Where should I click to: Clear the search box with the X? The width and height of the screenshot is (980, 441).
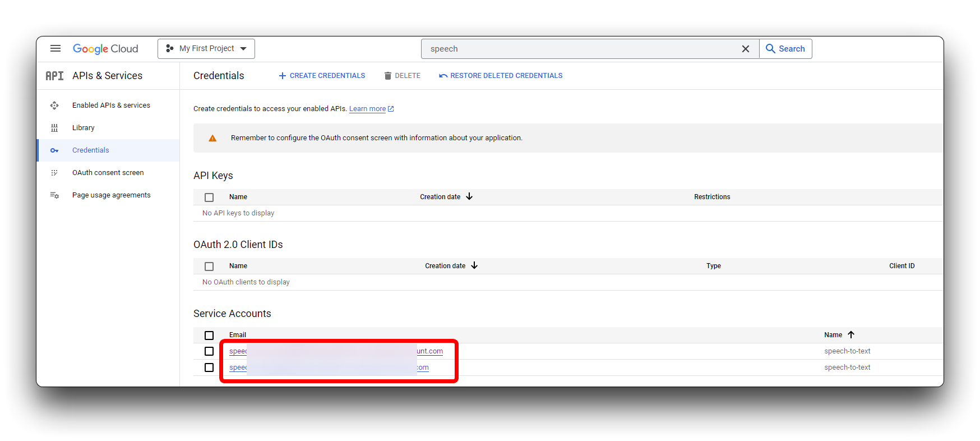(746, 49)
